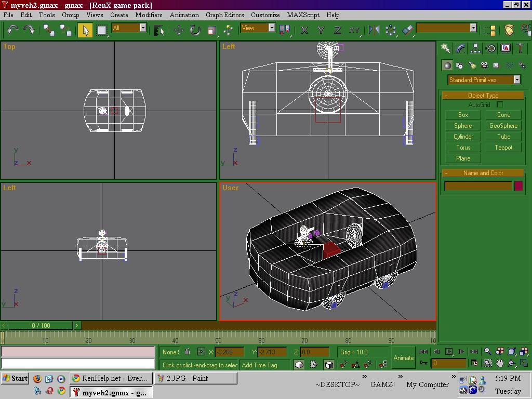Click the Undo arrow in the main toolbar
Viewport: 532px width, 399px height.
click(12, 30)
